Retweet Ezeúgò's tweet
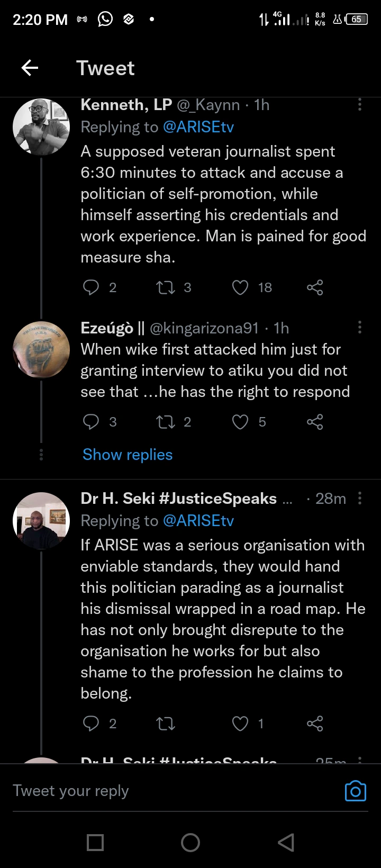Viewport: 381px width, 868px height. [x=166, y=422]
